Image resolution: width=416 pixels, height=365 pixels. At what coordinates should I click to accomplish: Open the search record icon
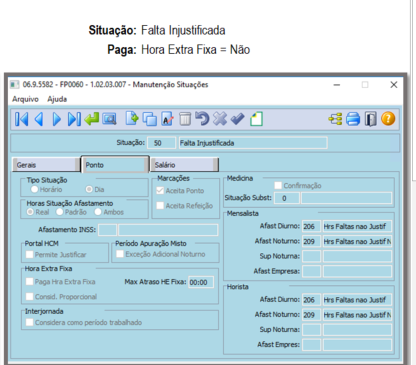109,119
